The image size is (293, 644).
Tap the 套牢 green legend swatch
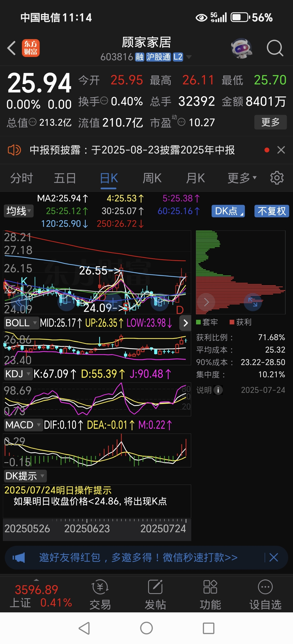click(x=198, y=322)
